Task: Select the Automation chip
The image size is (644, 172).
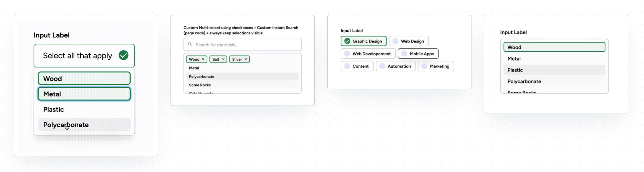Action: click(x=395, y=66)
